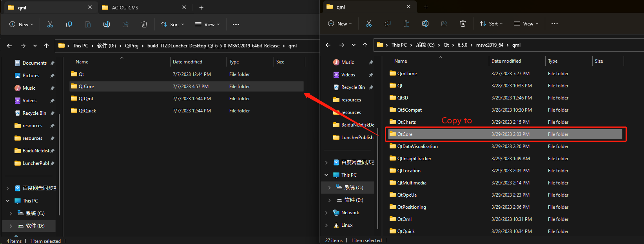Click Cut icon in right window toolbar
The image size is (644, 244).
[369, 23]
